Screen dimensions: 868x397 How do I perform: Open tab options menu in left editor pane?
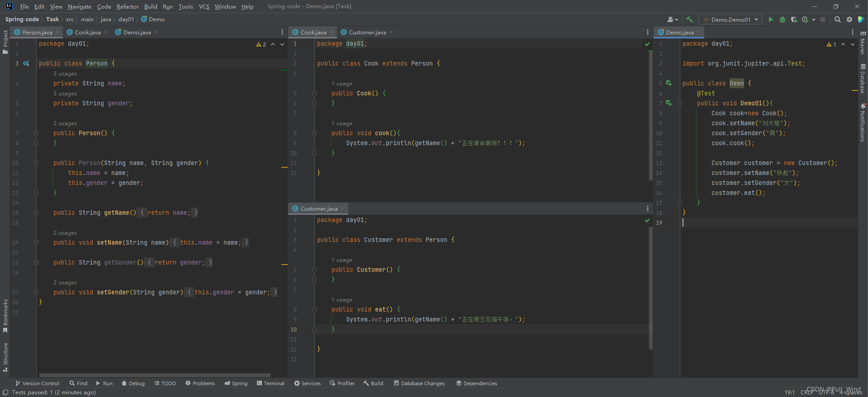tap(282, 32)
